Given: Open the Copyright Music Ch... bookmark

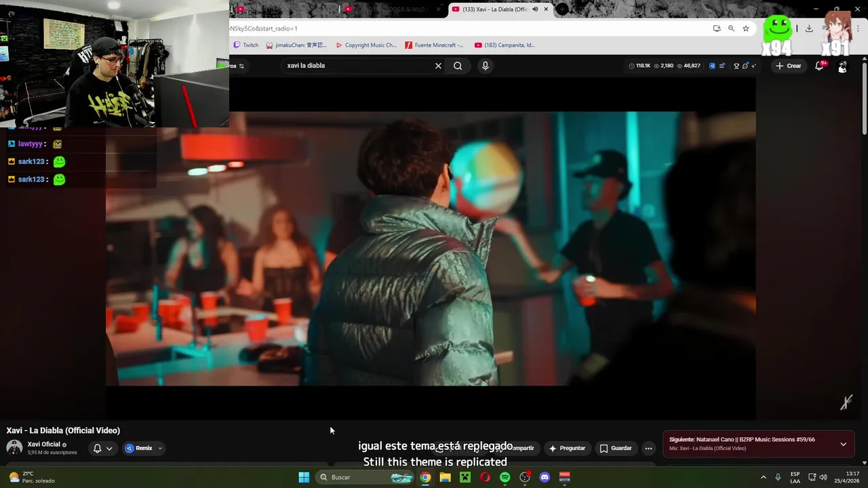Looking at the screenshot, I should pyautogui.click(x=366, y=45).
